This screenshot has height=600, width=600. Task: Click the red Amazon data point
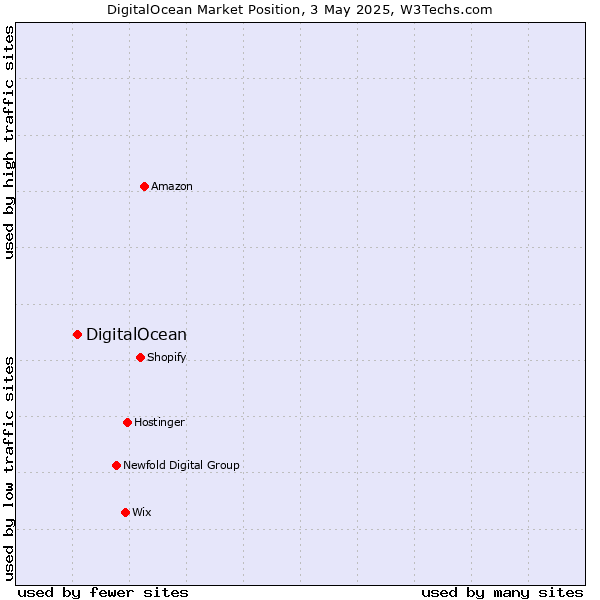144,186
